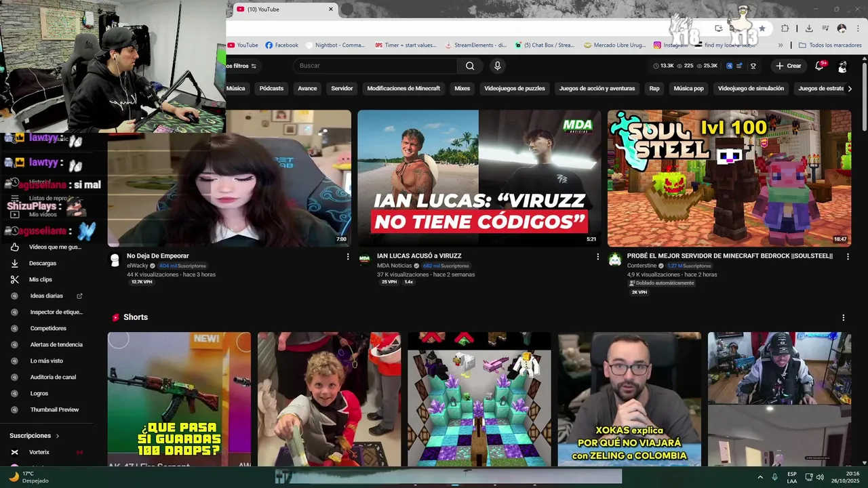868x488 pixels.
Task: Open the Chrome three-dot menu
Action: [x=858, y=28]
